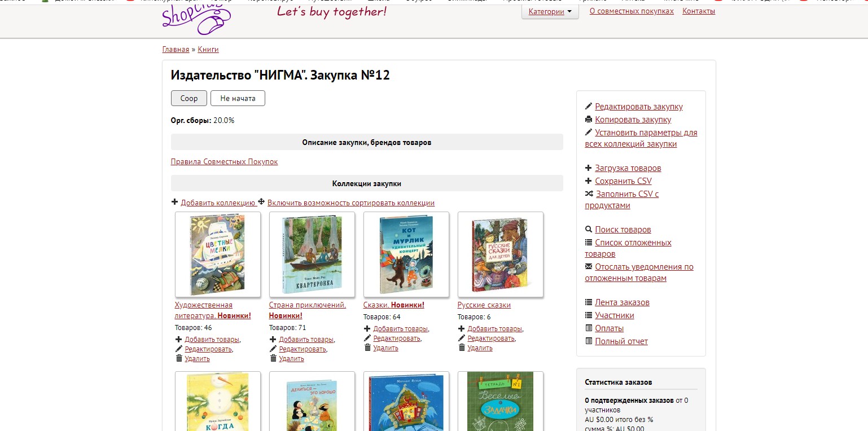Click the move icon for sorting collections
The height and width of the screenshot is (431, 868).
point(261,202)
